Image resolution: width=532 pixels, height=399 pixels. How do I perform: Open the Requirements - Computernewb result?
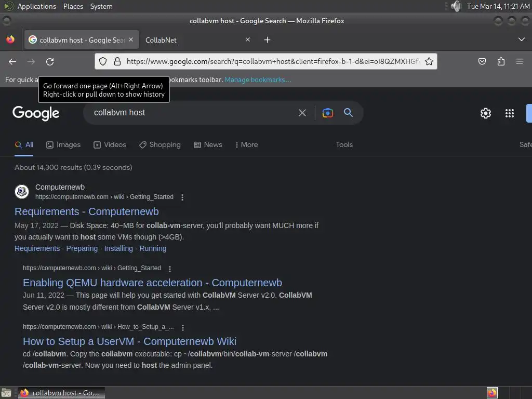87,211
